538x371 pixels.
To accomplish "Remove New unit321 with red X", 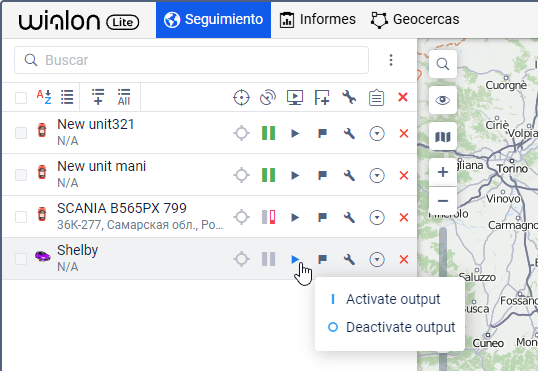I will (x=404, y=134).
